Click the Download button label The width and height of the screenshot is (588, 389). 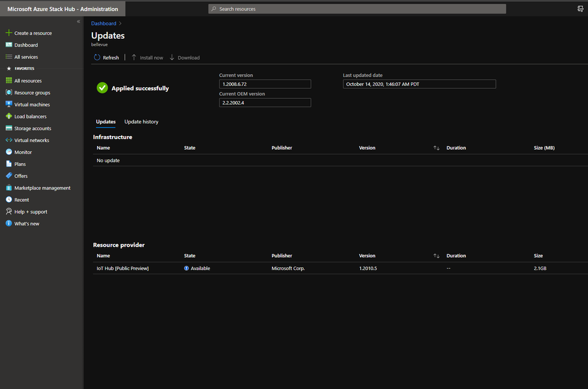coord(188,58)
